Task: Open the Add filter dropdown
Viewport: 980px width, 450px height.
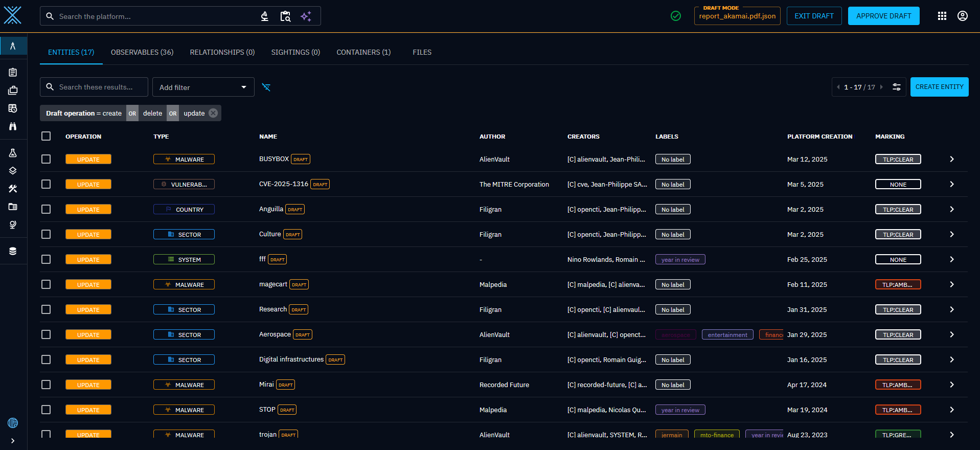Action: pos(203,87)
